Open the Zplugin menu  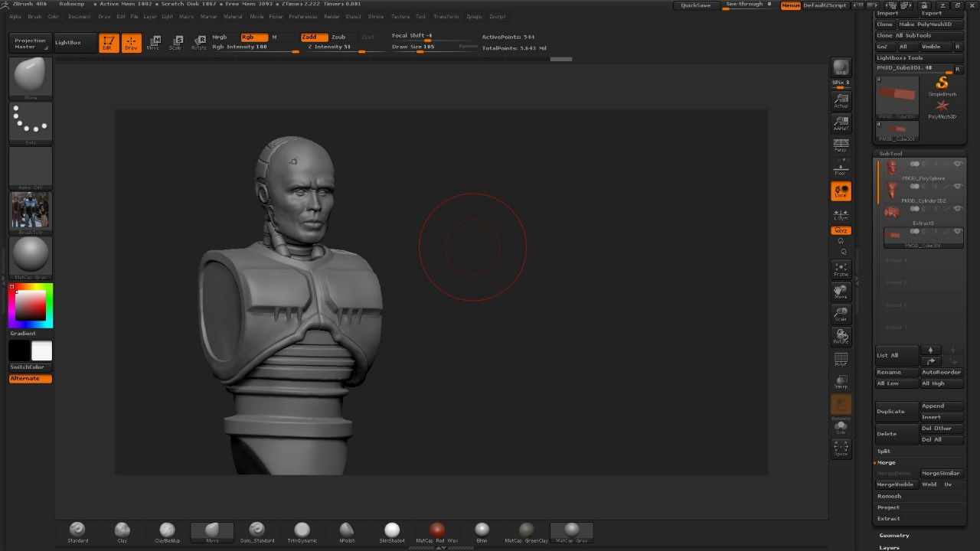(474, 16)
